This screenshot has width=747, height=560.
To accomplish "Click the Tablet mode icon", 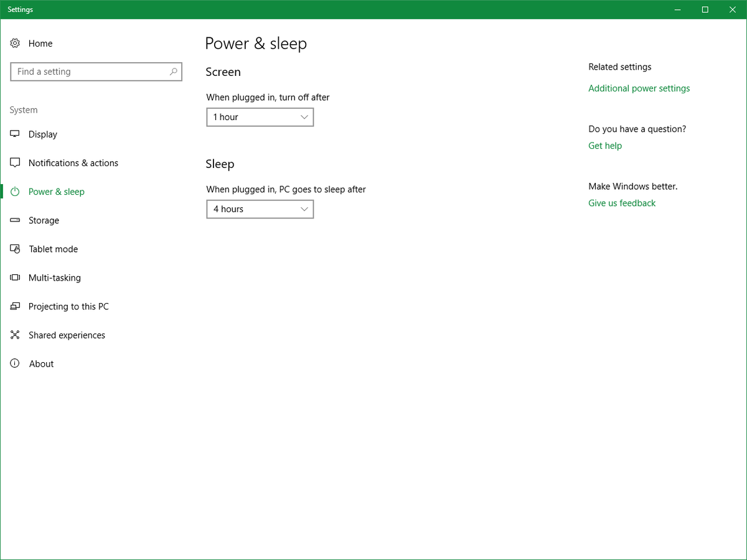I will [15, 248].
